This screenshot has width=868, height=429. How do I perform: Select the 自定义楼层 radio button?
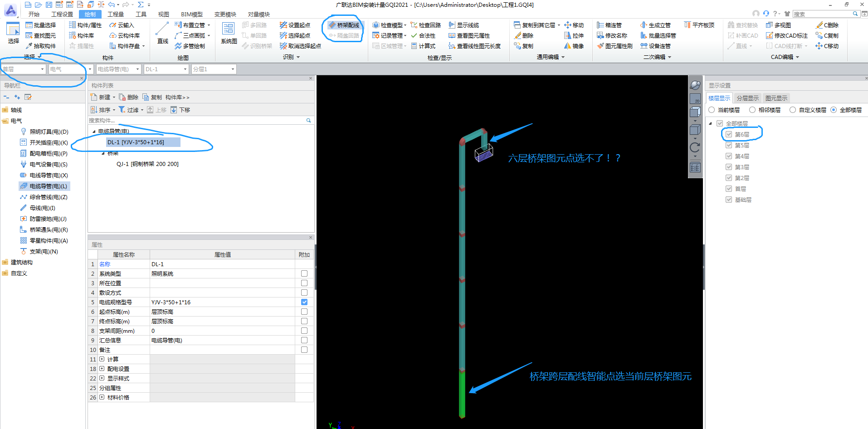[793, 110]
